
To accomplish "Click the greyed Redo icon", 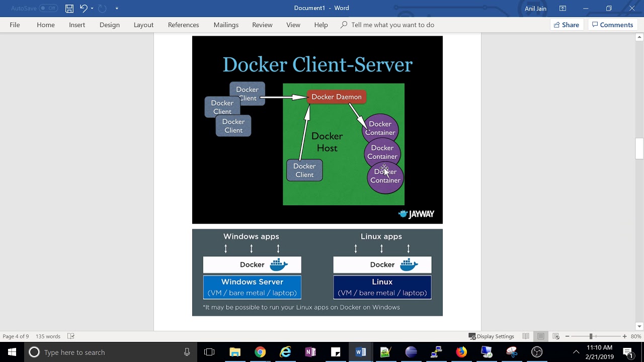I will coord(102,9).
